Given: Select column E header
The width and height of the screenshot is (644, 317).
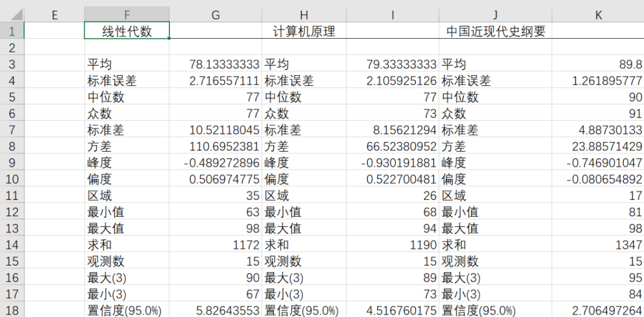Looking at the screenshot, I should (x=54, y=14).
